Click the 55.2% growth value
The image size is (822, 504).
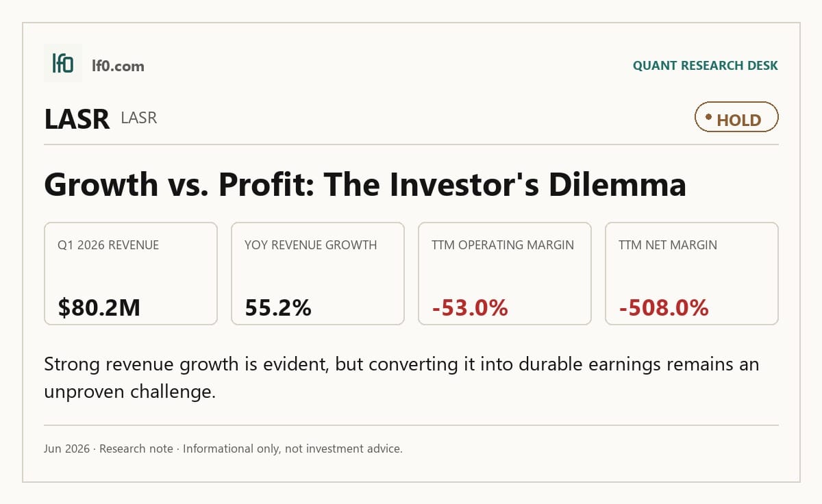[x=278, y=307]
